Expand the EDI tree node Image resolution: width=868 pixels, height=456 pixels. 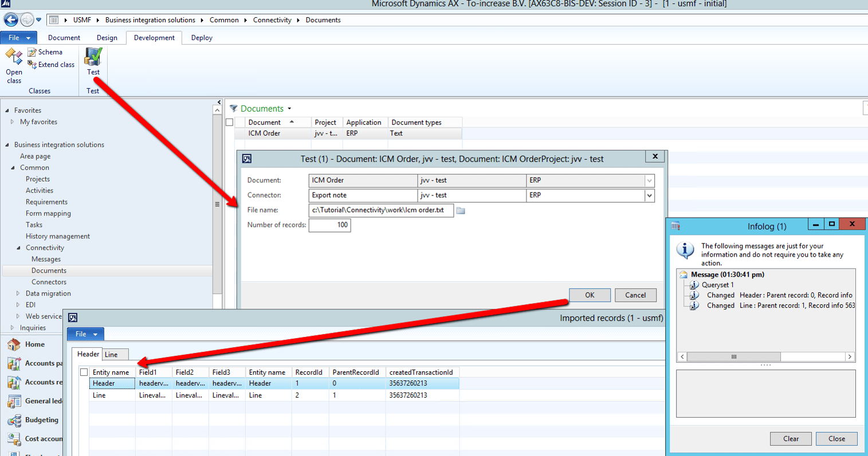point(18,305)
